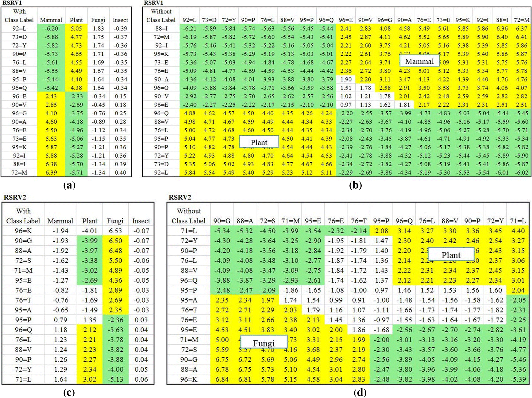This screenshot has width=532, height=398.
Task: Select the Fungi column header in table (c)
Action: [x=115, y=221]
